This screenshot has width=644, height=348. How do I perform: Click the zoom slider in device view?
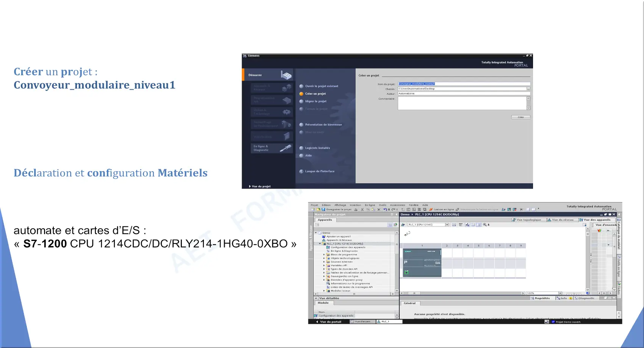[x=574, y=293]
